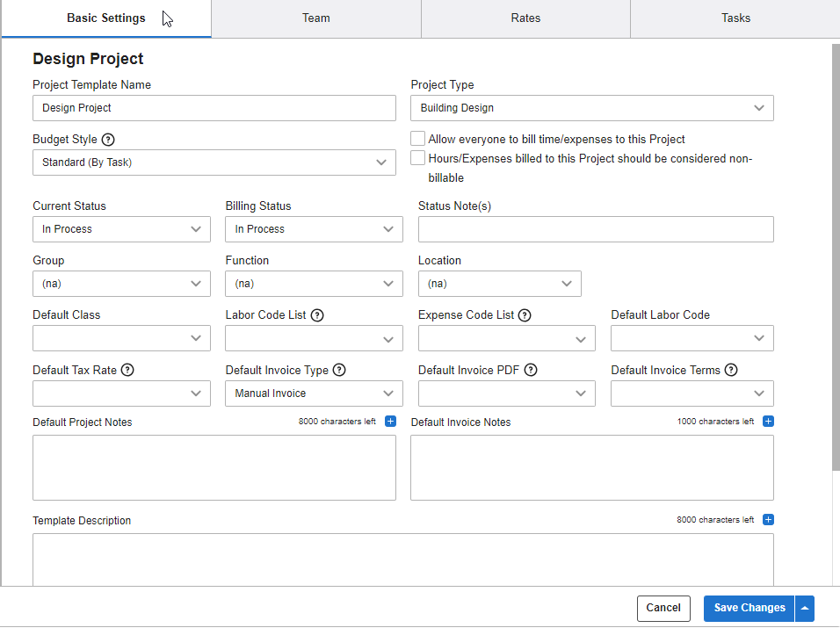Open the Default Invoice Terms help icon

731,370
